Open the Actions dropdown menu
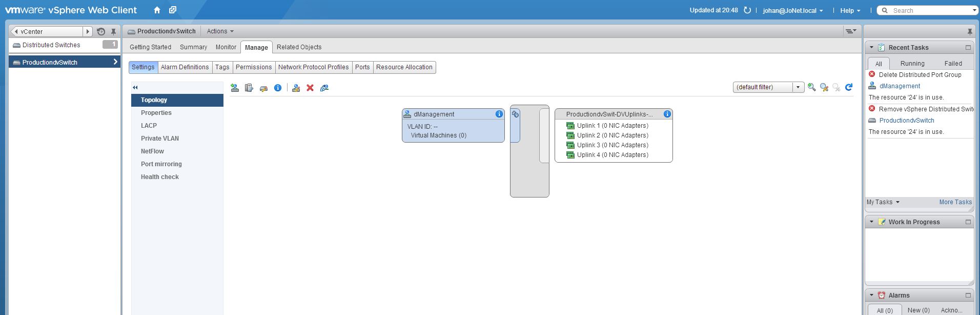The height and width of the screenshot is (315, 980). (220, 31)
